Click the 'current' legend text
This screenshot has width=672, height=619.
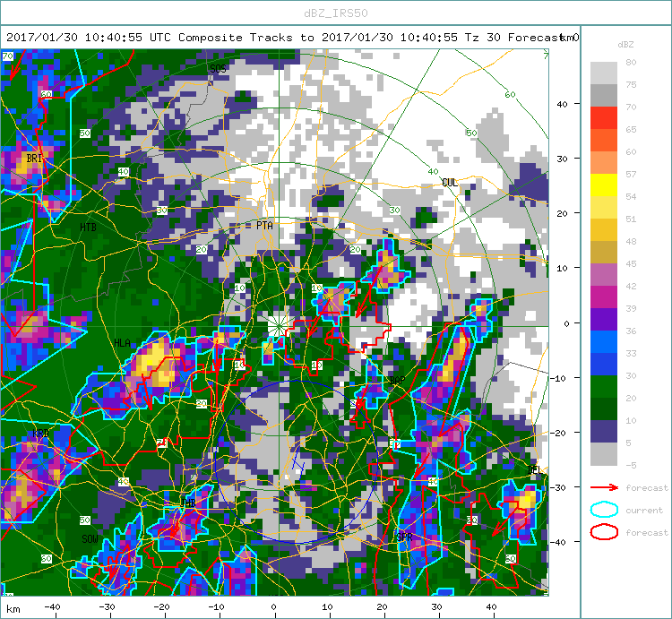644,511
